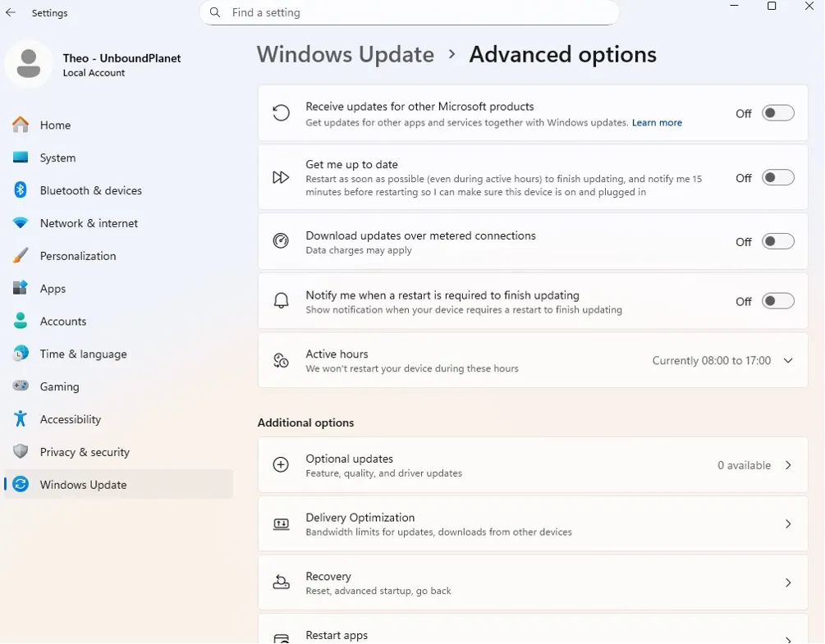Click the Personalization paintbrush icon
The height and width of the screenshot is (644, 825).
[21, 256]
